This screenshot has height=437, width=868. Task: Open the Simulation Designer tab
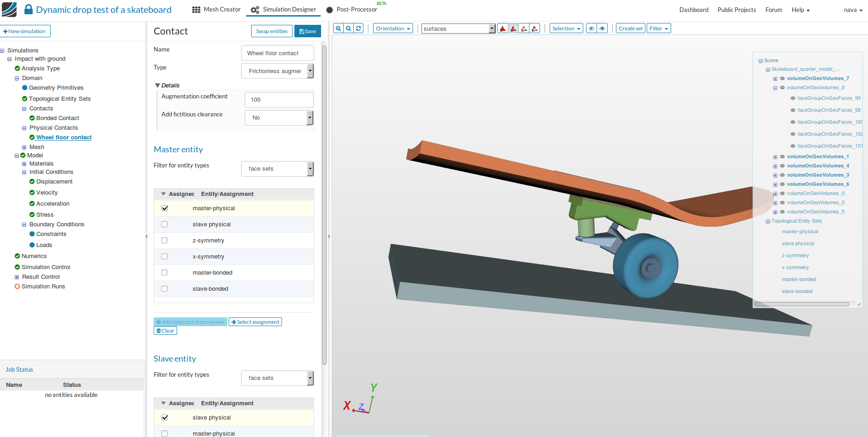pos(283,10)
